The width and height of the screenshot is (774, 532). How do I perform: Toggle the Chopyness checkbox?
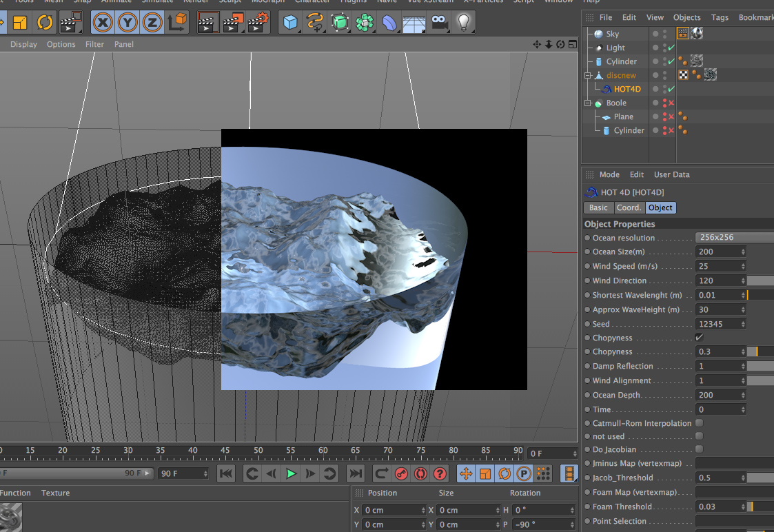(700, 338)
